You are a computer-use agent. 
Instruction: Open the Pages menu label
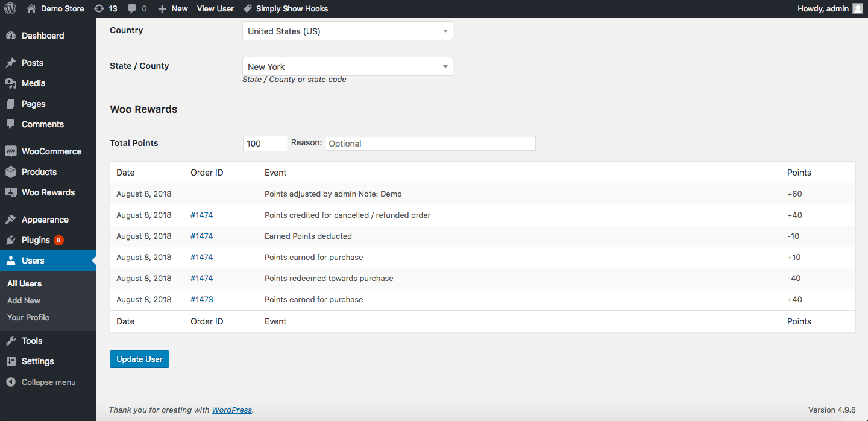click(x=34, y=104)
